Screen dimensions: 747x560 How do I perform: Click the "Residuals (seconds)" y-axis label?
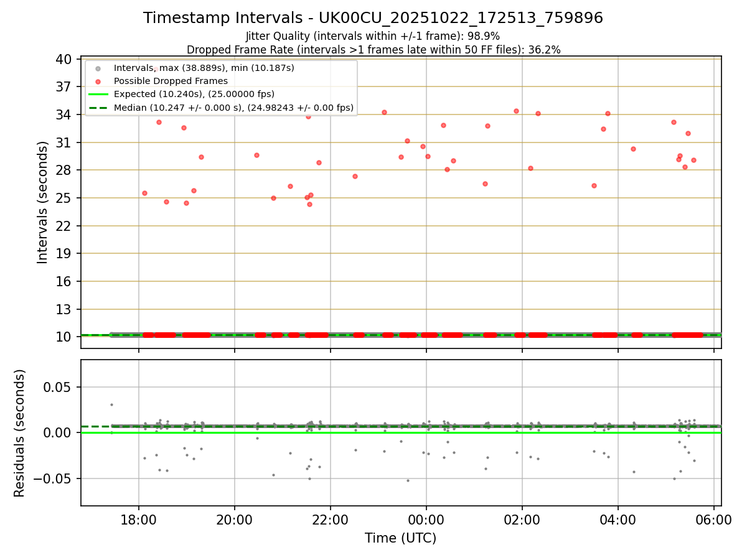coord(20,433)
